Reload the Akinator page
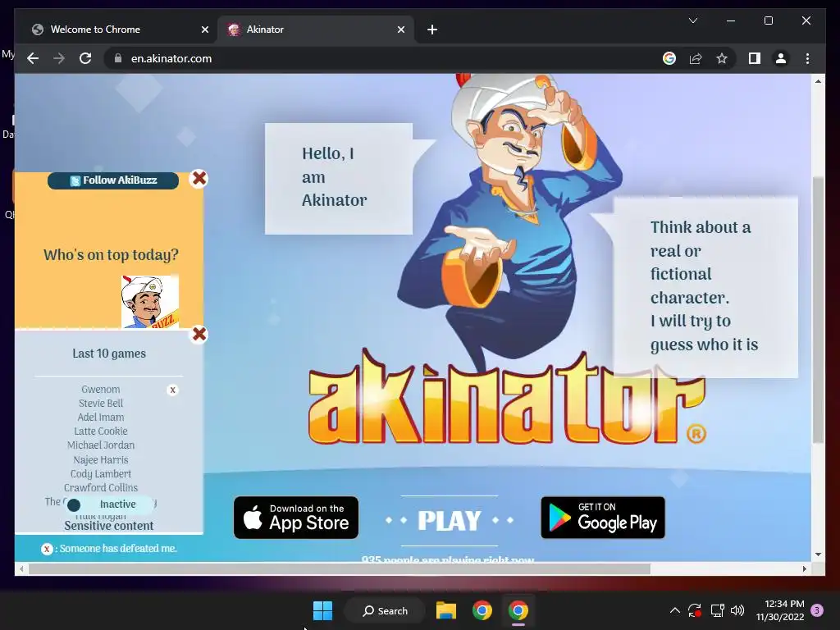 [x=85, y=58]
